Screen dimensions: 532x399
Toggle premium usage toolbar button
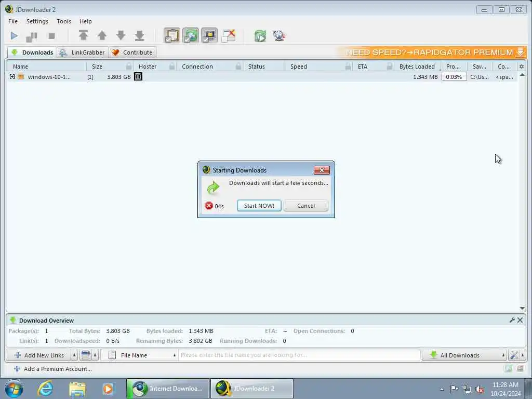tap(209, 35)
